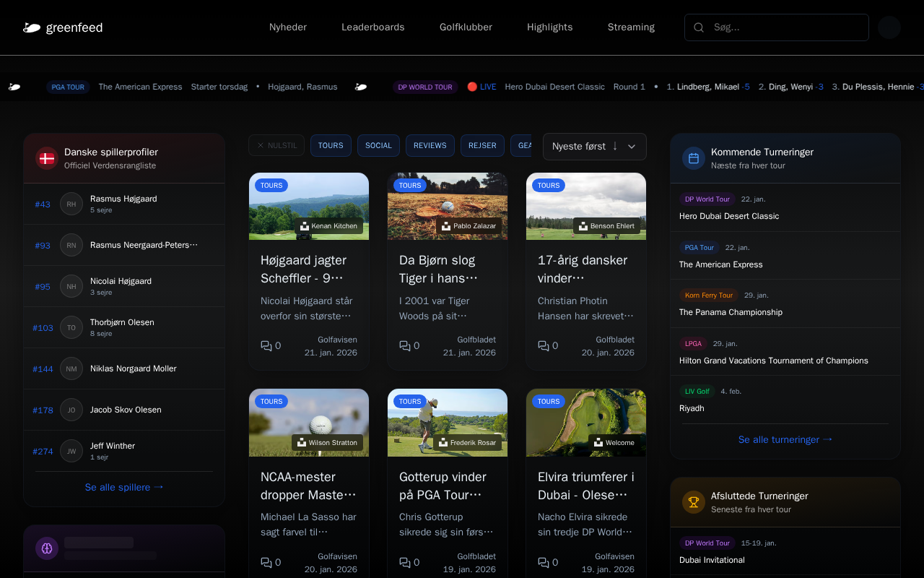The image size is (924, 578).
Task: Open comments icon on Højgaard jagter Scheffler article
Action: [x=266, y=346]
